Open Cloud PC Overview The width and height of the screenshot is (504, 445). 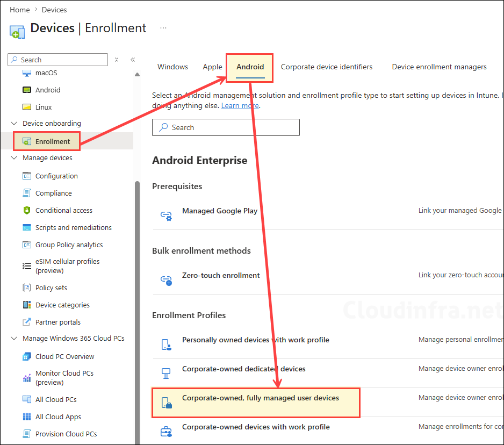coord(64,356)
